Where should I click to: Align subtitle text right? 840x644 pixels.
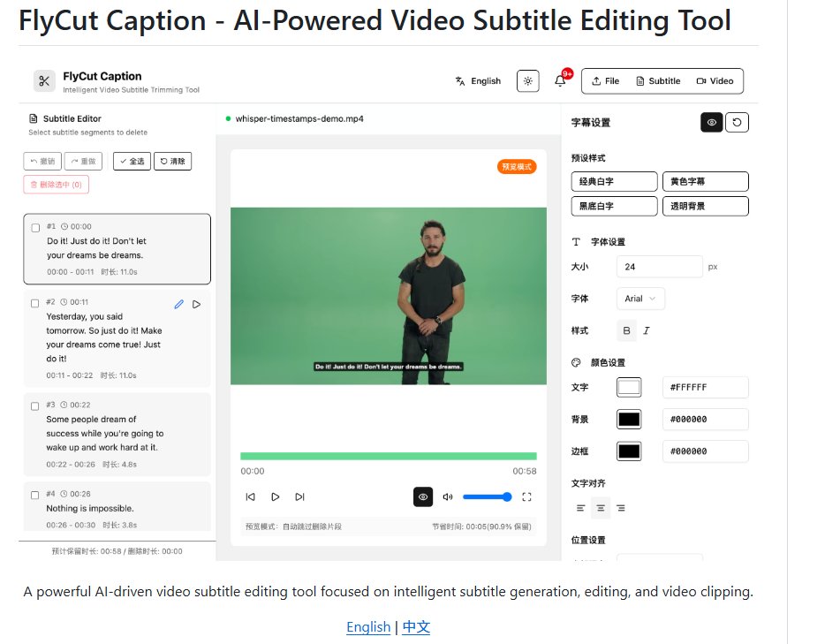click(621, 508)
